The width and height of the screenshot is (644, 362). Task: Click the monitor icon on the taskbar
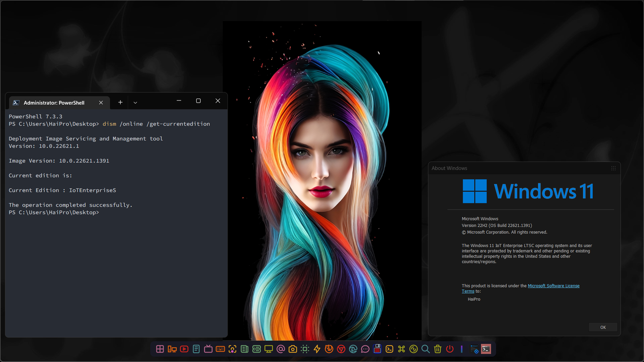268,348
